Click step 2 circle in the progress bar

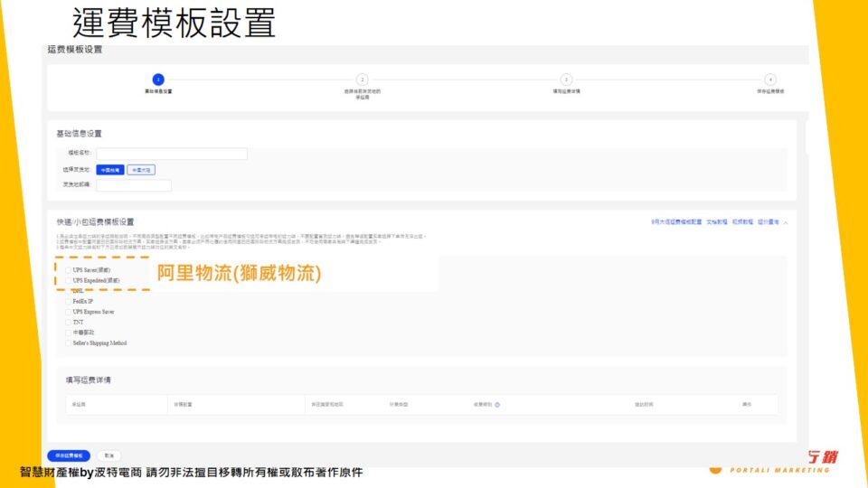pyautogui.click(x=362, y=80)
